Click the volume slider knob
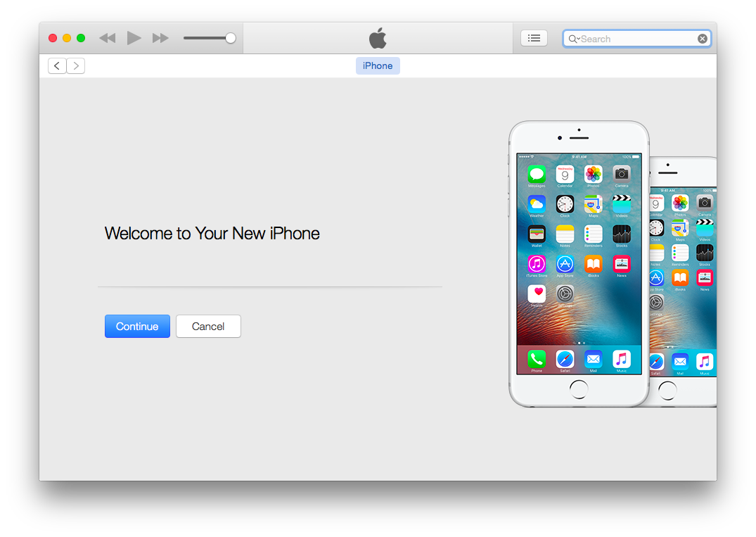Viewport: 756px width, 537px height. point(231,38)
